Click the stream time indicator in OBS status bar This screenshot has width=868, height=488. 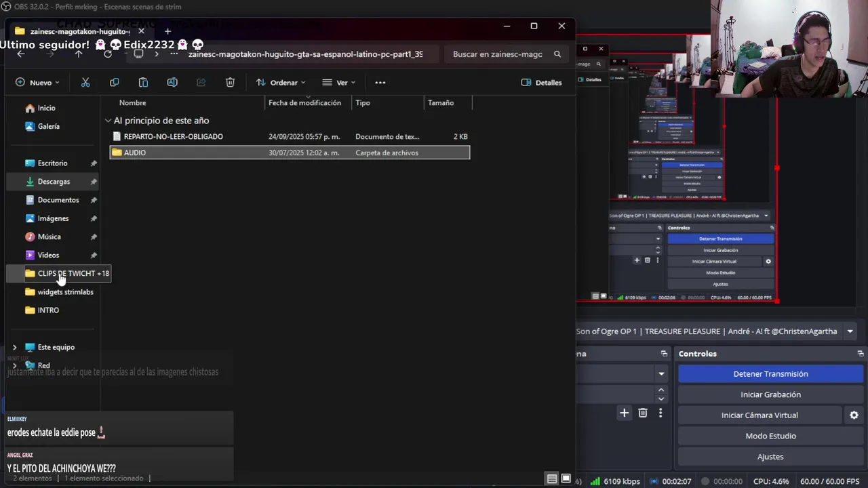click(x=670, y=481)
